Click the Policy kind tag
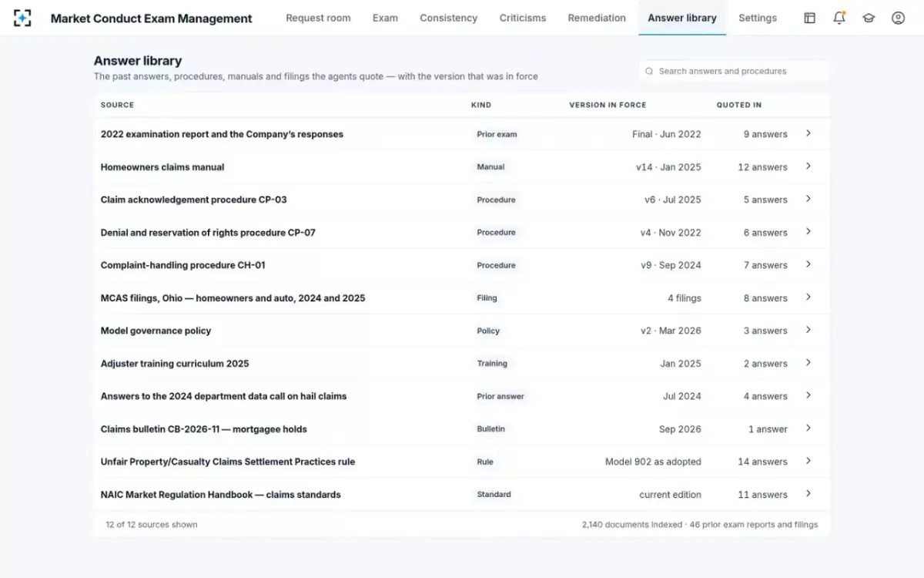The width and height of the screenshot is (924, 578). tap(488, 331)
